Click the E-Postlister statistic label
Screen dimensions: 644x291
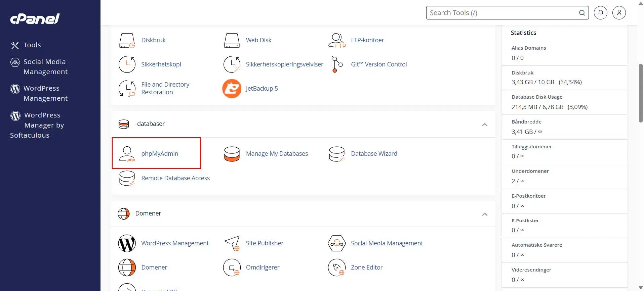pos(525,221)
